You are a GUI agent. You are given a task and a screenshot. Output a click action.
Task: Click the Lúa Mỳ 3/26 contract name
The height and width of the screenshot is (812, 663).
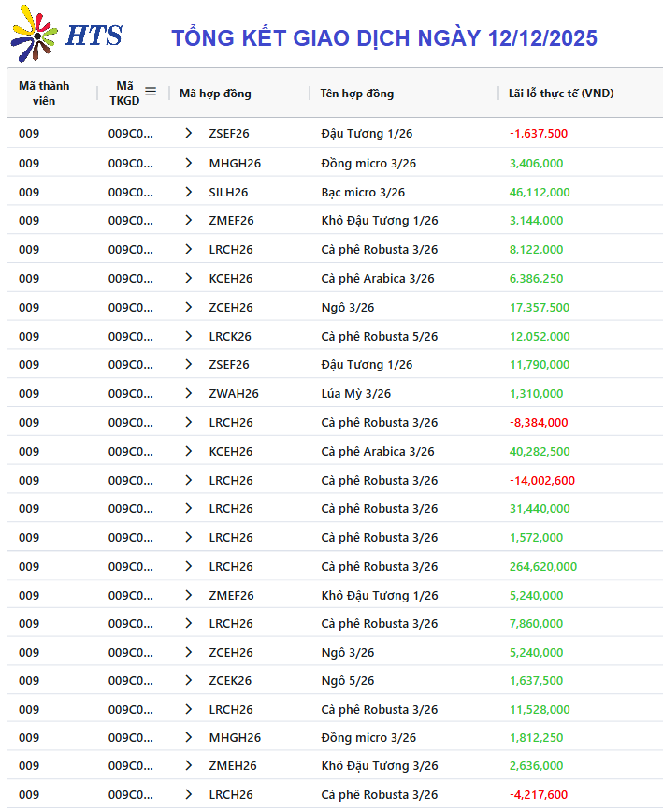click(x=356, y=394)
